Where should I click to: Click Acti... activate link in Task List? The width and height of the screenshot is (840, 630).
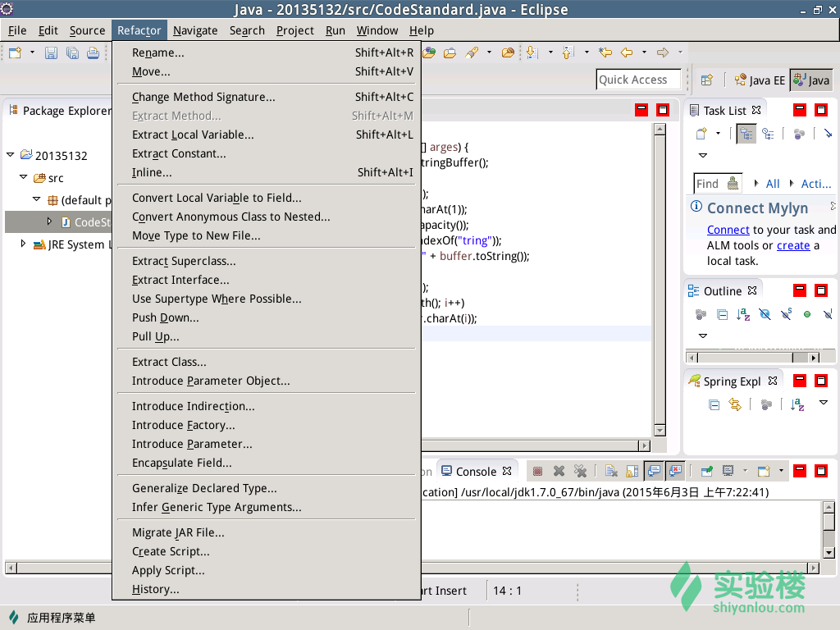pos(816,184)
